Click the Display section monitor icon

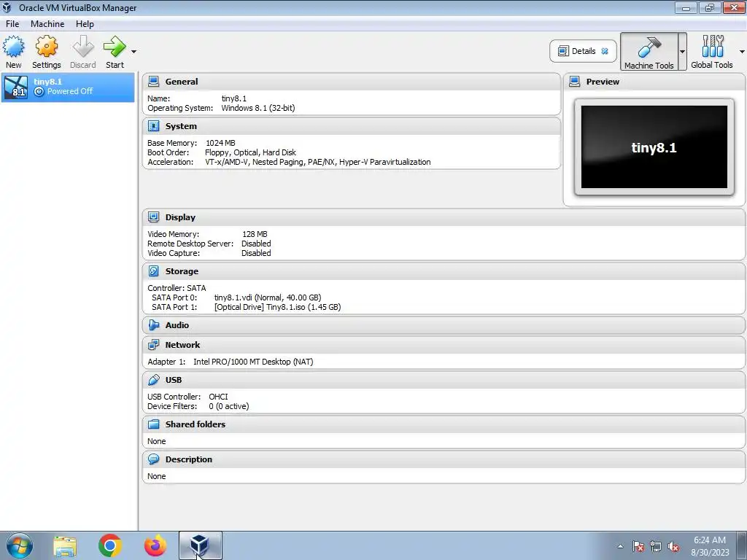coord(153,217)
